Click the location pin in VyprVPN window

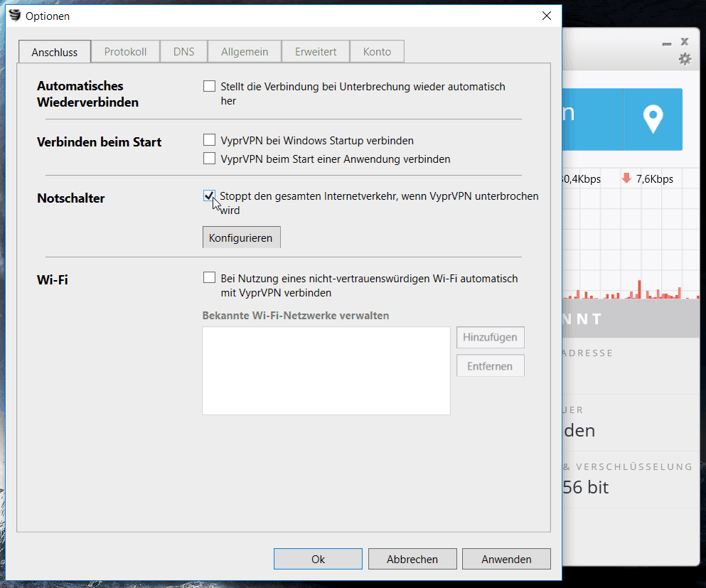click(x=653, y=119)
